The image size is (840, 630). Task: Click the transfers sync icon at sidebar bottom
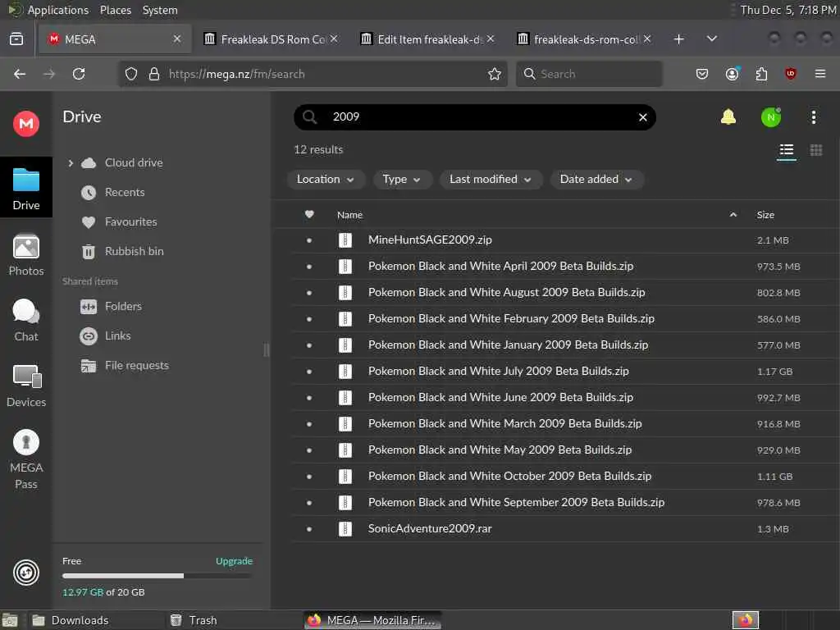click(x=25, y=572)
